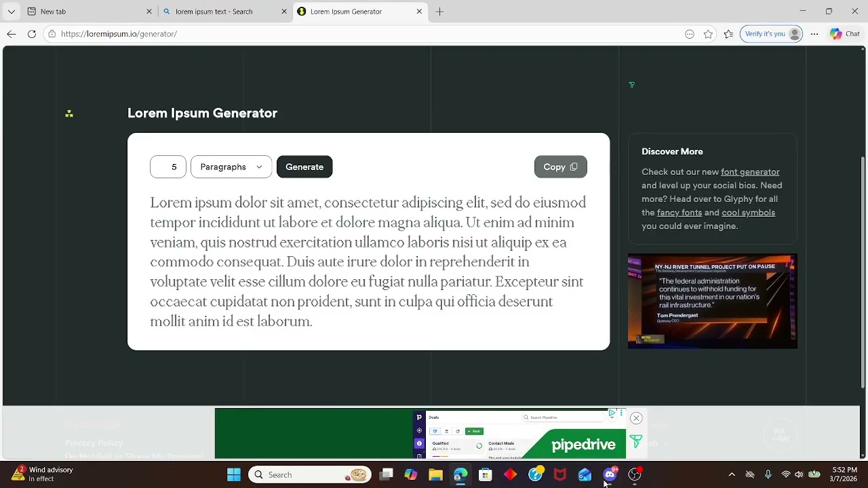Play the NY-NJ River Tunnel video thumbnail
The height and width of the screenshot is (488, 868).
tap(712, 301)
